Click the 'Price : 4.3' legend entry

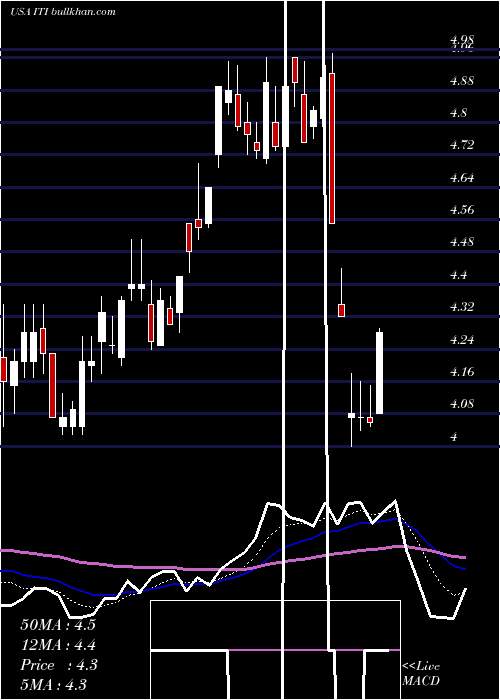pos(59,665)
